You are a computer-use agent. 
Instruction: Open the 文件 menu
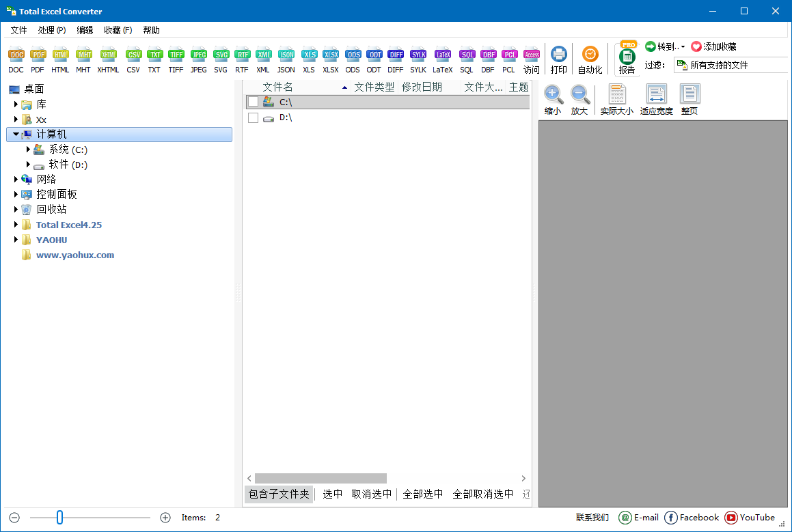pyautogui.click(x=18, y=30)
